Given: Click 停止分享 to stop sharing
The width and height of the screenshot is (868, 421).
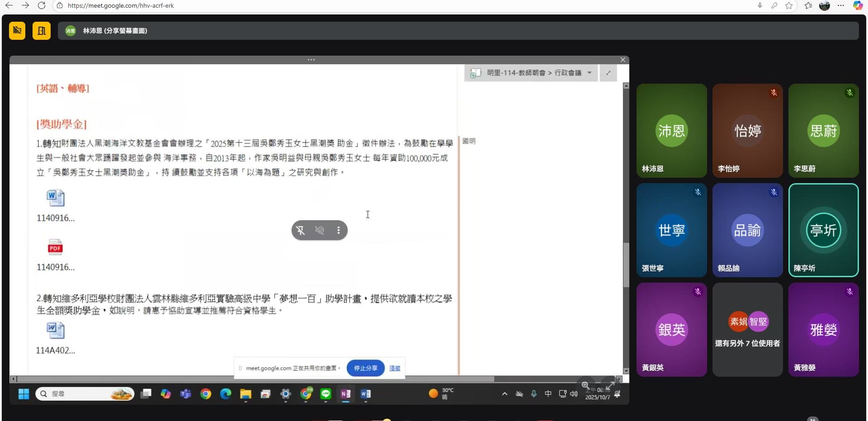Looking at the screenshot, I should coord(365,368).
